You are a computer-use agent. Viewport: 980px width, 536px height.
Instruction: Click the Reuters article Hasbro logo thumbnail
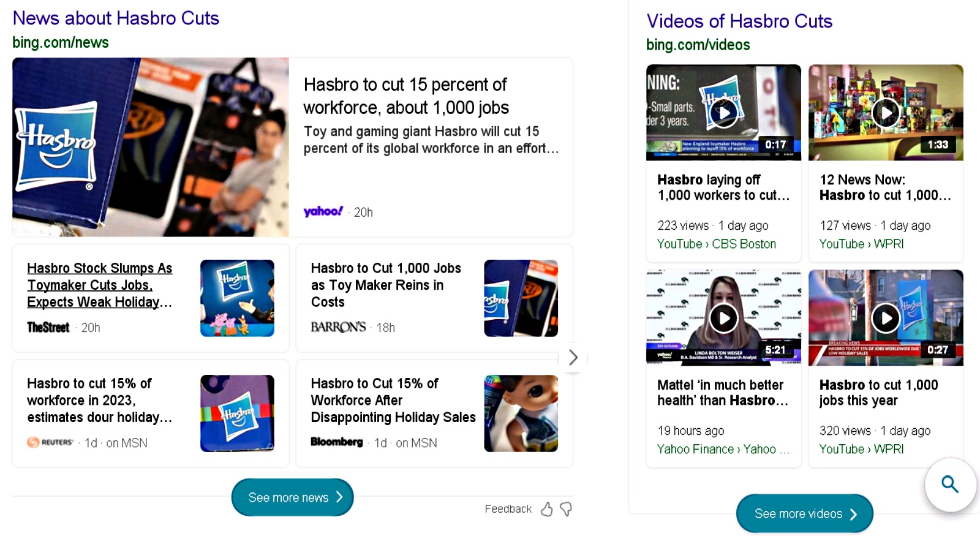pos(237,413)
